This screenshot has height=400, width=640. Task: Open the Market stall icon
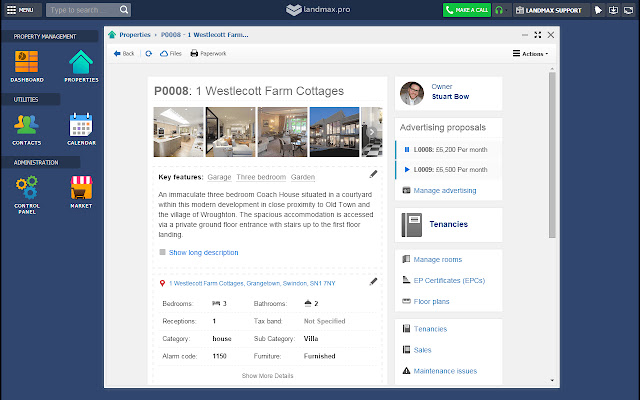81,192
